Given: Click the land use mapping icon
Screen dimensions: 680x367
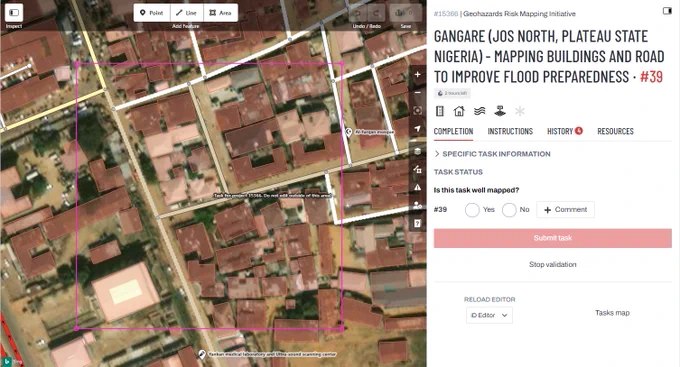Looking at the screenshot, I should (500, 111).
